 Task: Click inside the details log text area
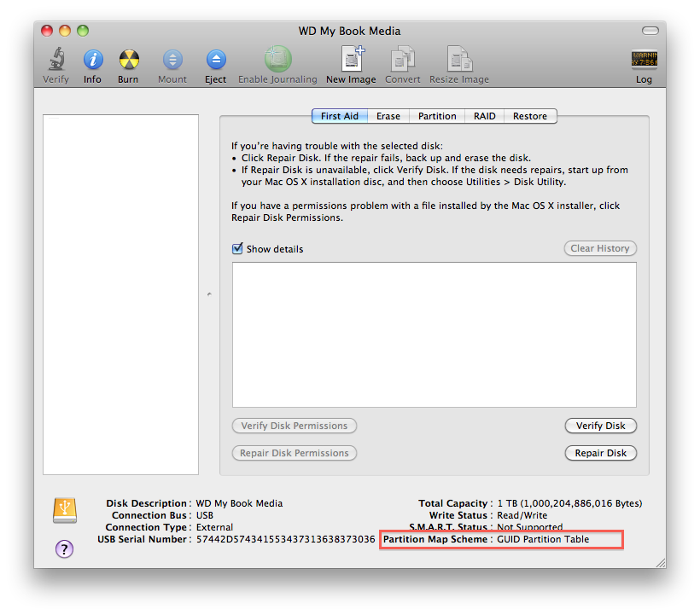pyautogui.click(x=435, y=334)
